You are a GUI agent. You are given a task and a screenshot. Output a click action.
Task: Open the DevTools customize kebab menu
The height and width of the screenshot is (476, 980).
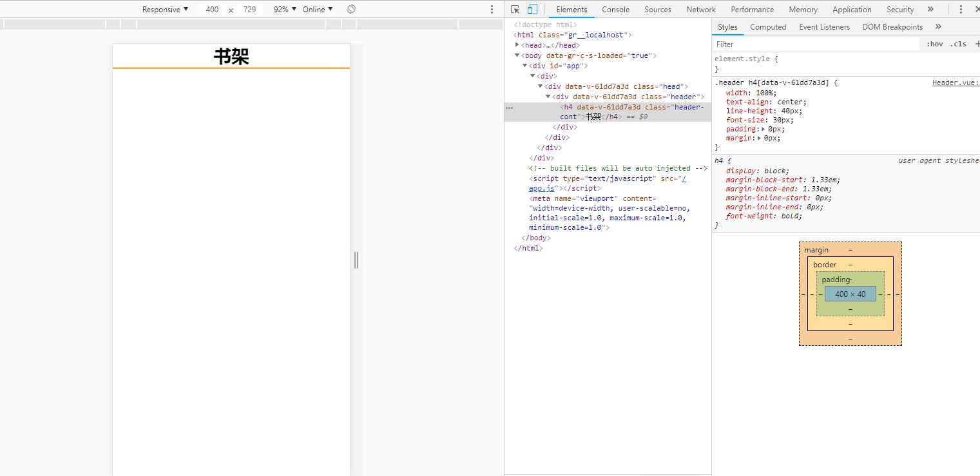[961, 9]
